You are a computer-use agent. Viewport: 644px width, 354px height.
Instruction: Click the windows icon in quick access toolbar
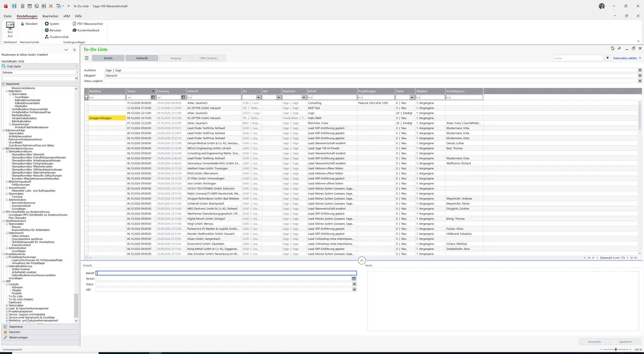58,6
